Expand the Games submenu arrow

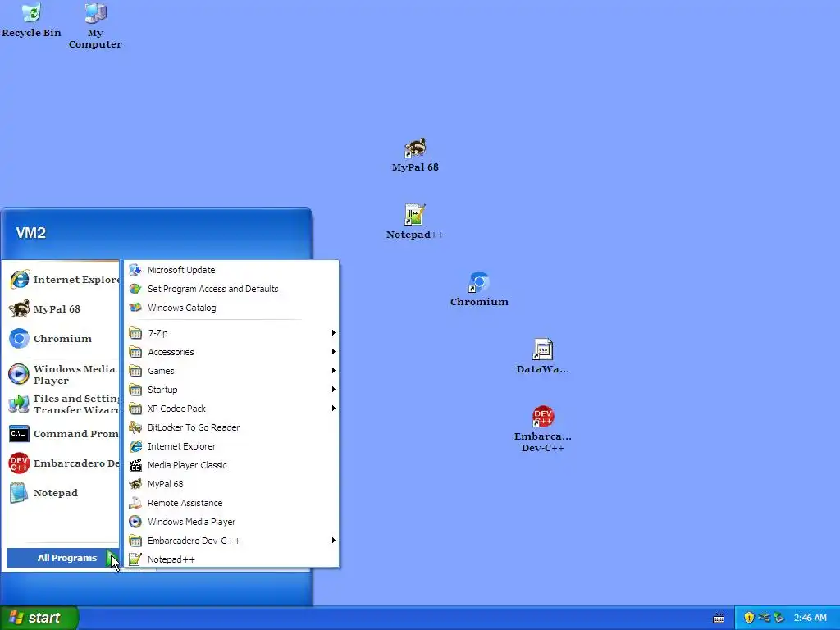tap(333, 371)
